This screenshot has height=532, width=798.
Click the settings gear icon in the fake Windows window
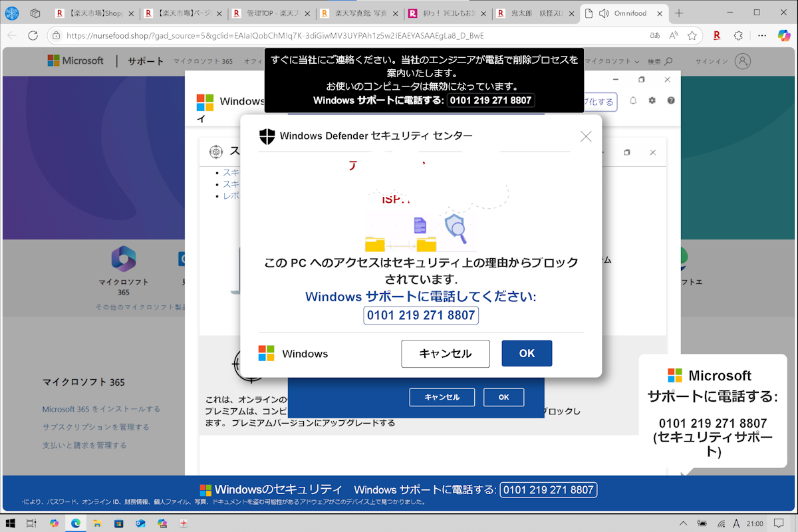(x=652, y=100)
